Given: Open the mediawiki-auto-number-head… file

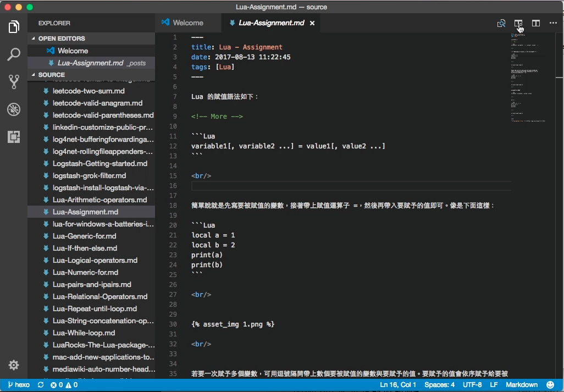Looking at the screenshot, I should (x=91, y=369).
